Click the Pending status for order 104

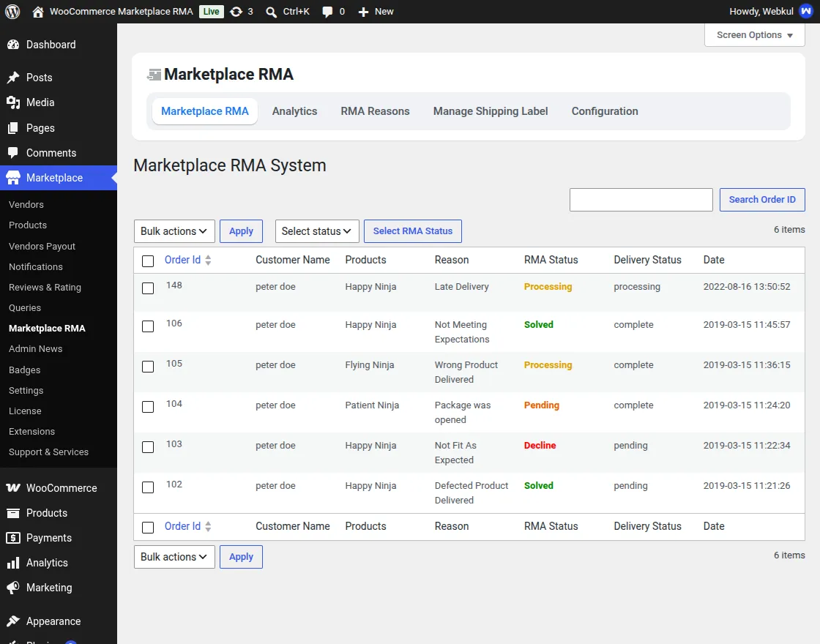click(542, 405)
